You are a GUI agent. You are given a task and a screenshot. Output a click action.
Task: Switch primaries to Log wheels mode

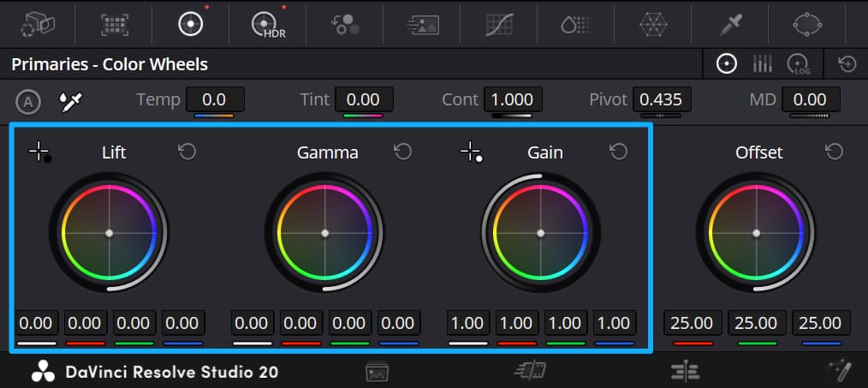click(797, 64)
